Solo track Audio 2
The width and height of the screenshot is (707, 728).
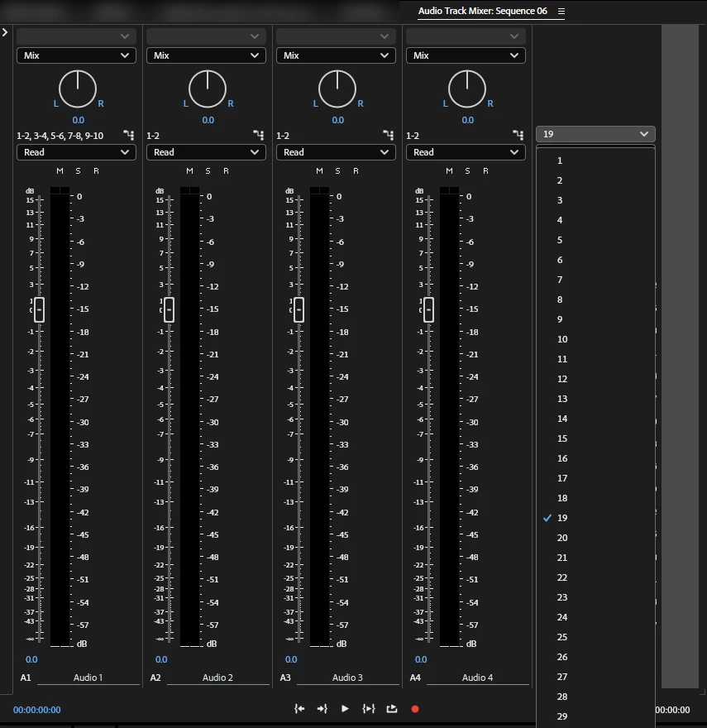point(208,171)
